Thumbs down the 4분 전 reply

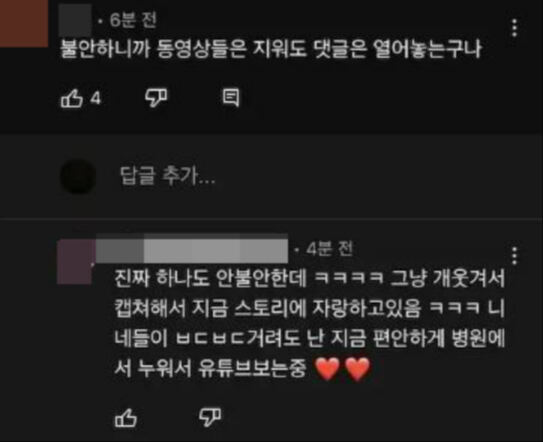210,417
